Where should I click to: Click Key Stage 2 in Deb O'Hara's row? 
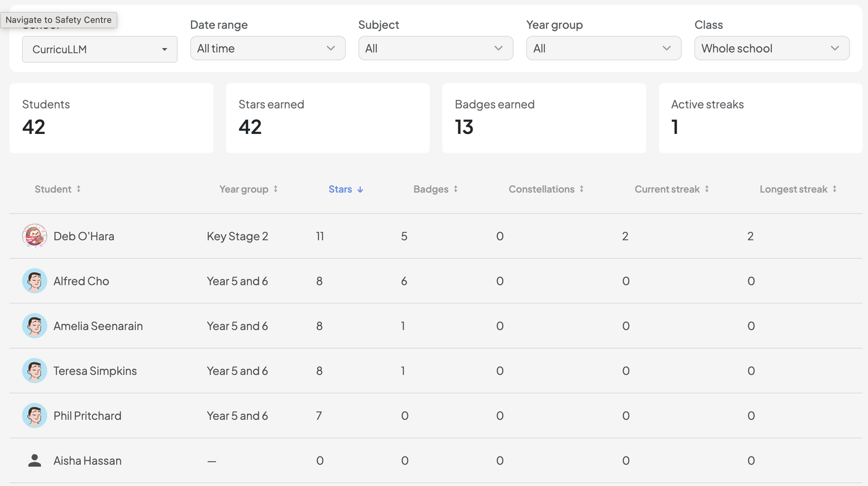click(x=238, y=236)
